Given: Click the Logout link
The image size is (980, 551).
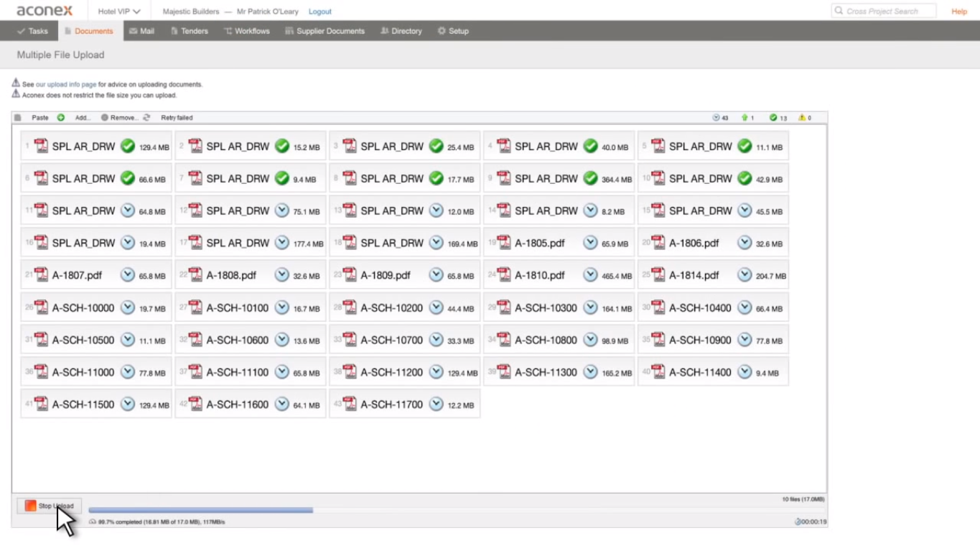Looking at the screenshot, I should 319,11.
